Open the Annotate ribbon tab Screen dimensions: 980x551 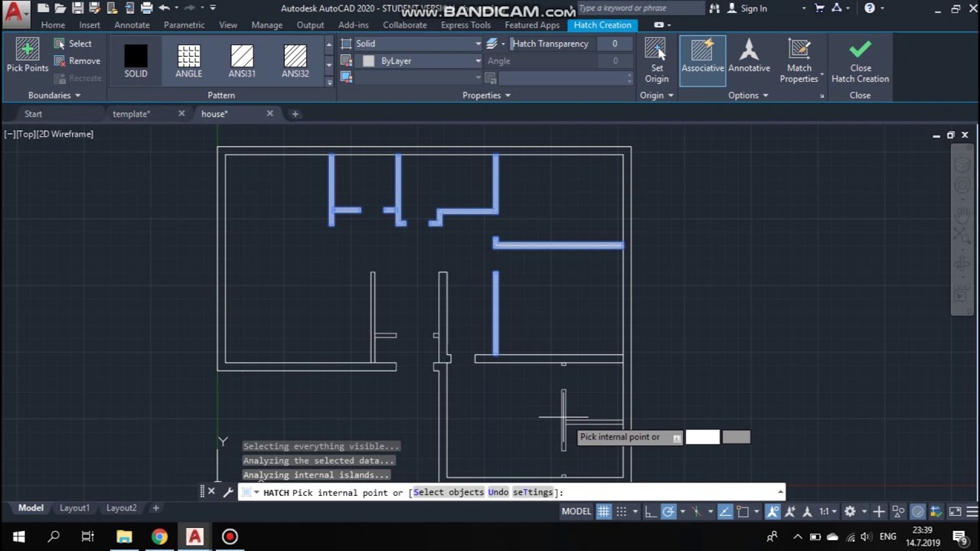132,25
